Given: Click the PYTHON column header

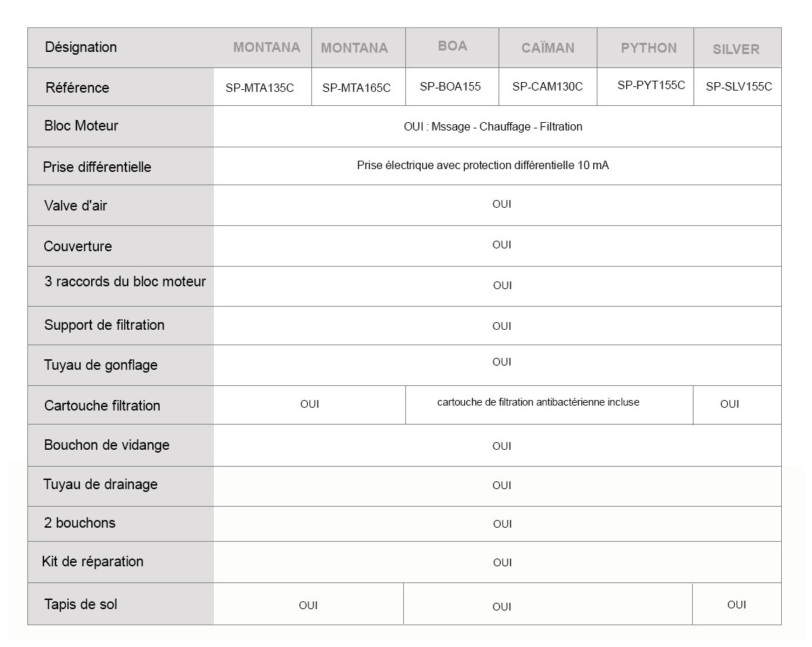Looking at the screenshot, I should point(649,48).
